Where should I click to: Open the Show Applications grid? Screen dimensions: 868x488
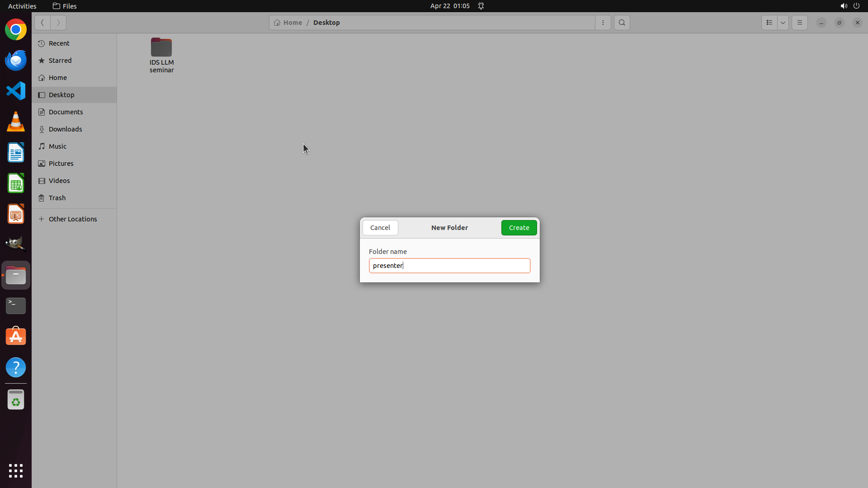tap(16, 470)
